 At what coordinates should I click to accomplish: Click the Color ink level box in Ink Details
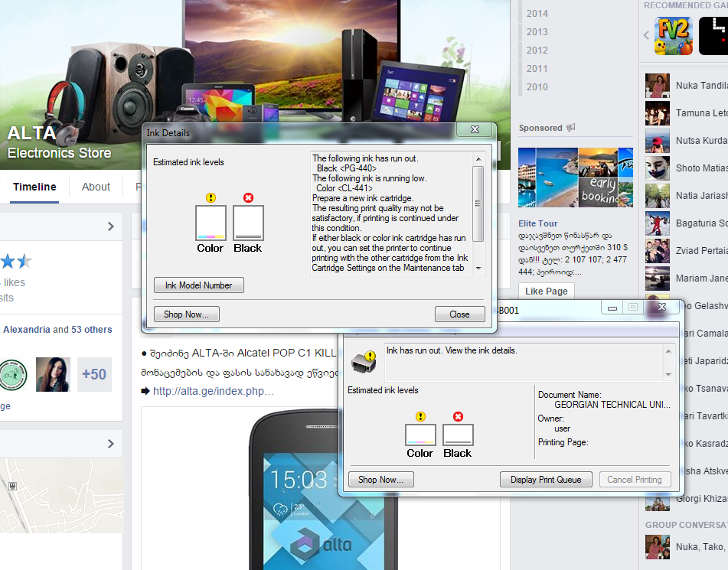point(211,223)
